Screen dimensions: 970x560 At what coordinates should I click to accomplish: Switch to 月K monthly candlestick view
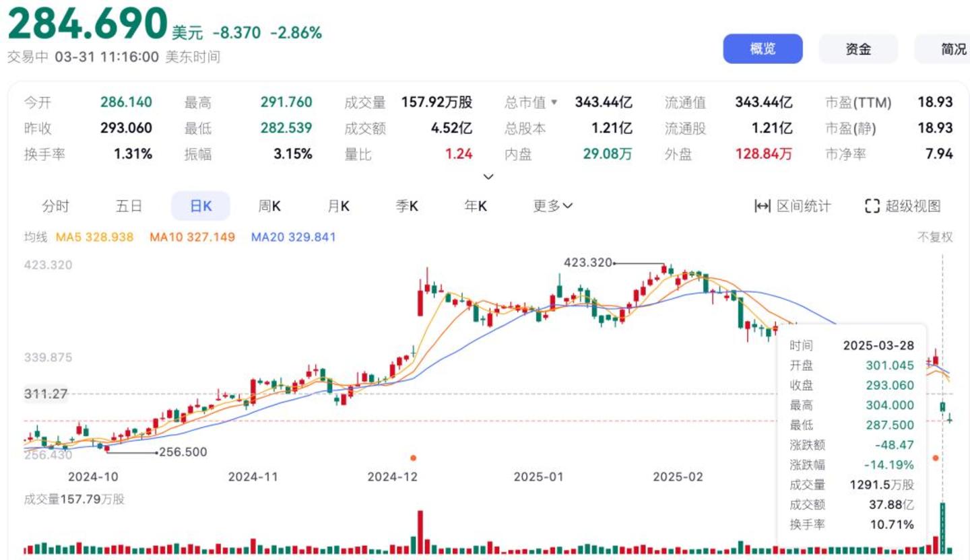[339, 206]
